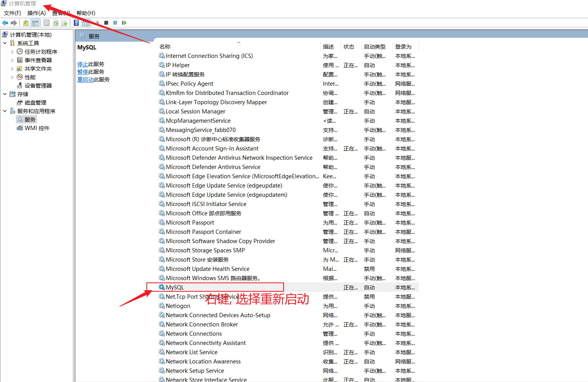Collapse the 系统工具 tree node

click(5, 43)
